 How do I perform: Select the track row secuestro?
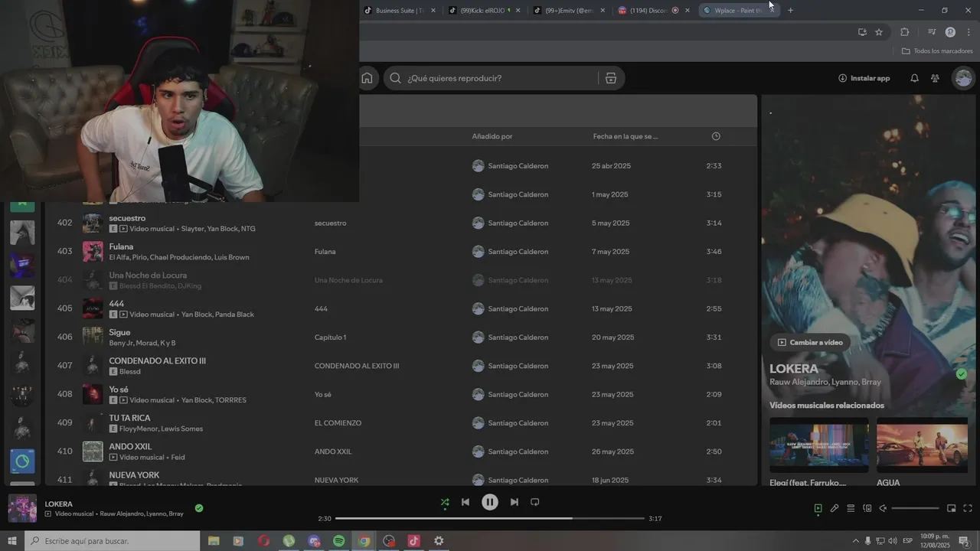tap(400, 223)
